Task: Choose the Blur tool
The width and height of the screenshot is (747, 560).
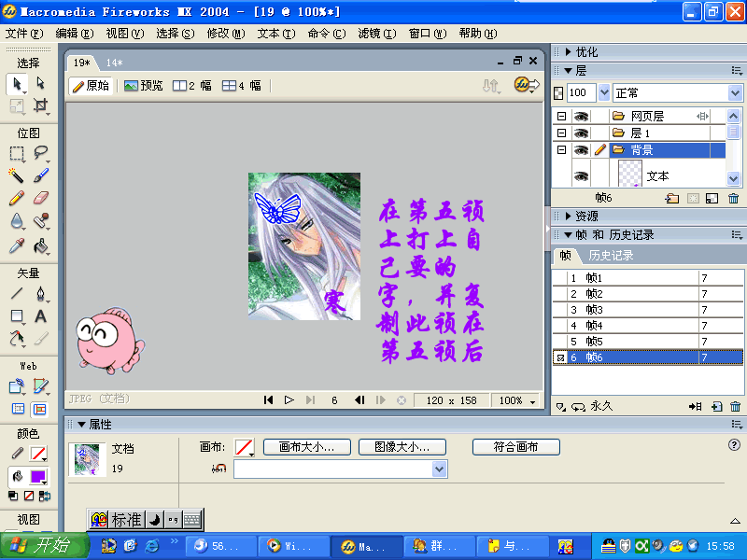Action: [x=17, y=221]
